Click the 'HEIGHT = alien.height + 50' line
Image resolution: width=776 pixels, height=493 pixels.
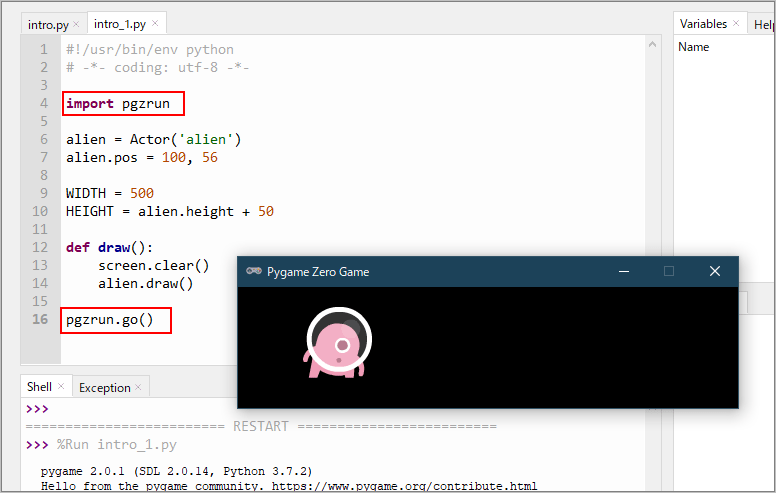170,211
